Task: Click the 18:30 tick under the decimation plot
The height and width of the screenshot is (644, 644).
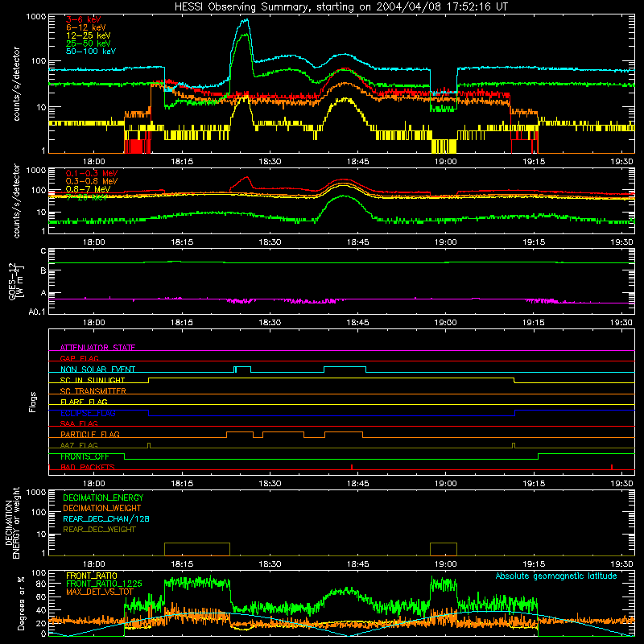Action: pos(270,564)
